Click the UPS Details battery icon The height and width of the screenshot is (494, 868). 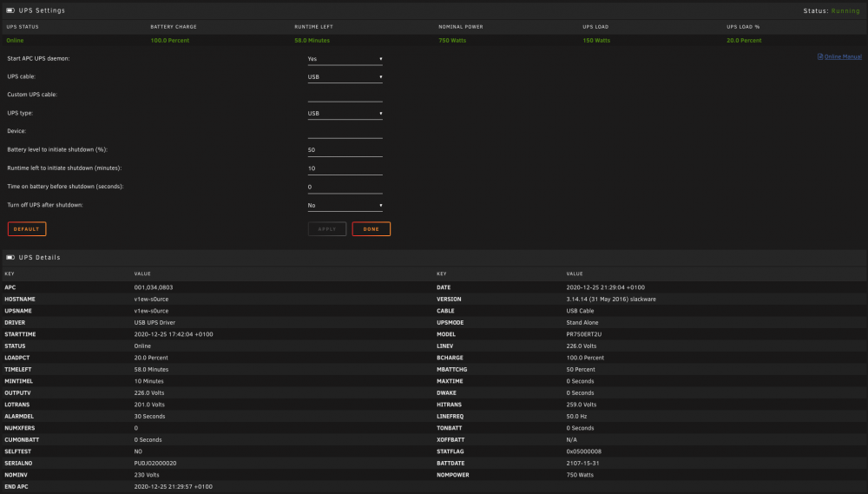[x=10, y=258]
